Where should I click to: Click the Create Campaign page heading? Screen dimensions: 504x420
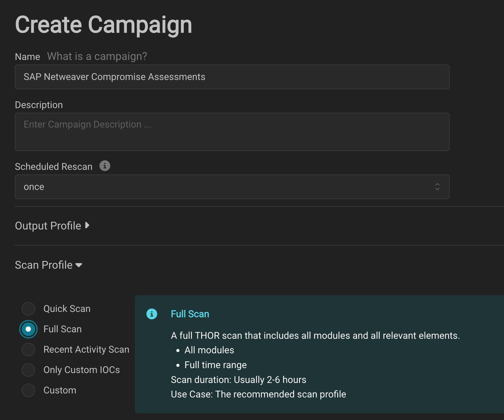pos(103,25)
